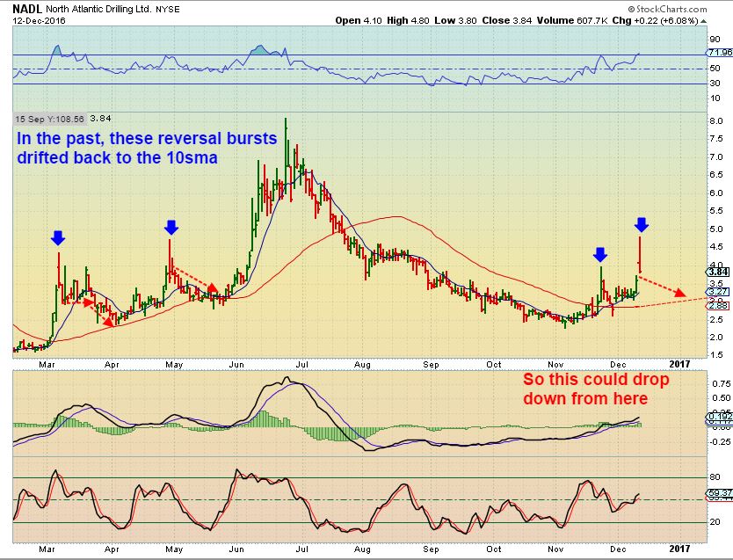Click the Nov label under the stochastic panel
The height and width of the screenshot is (560, 733).
point(555,549)
